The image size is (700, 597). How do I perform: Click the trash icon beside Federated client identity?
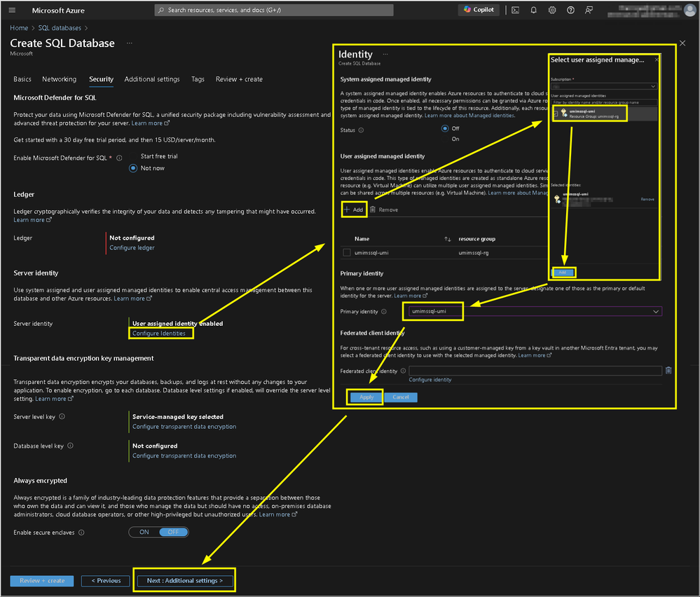(x=668, y=370)
